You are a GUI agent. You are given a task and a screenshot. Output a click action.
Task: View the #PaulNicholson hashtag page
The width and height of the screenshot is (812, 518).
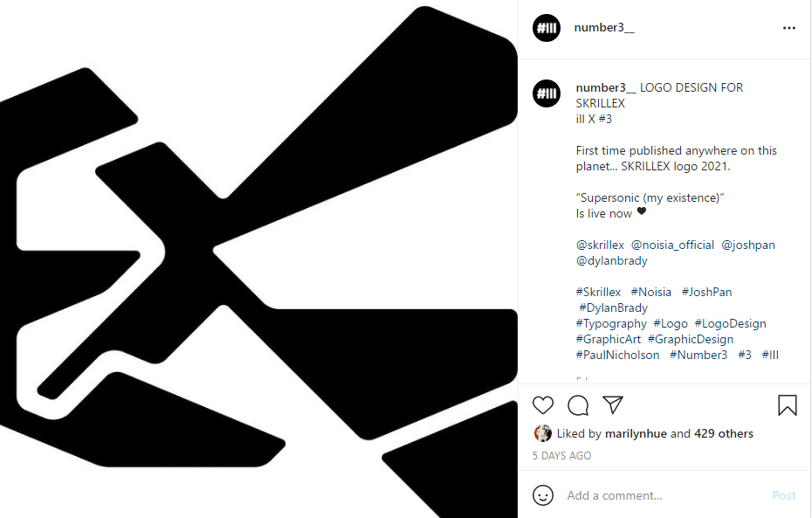coord(617,355)
